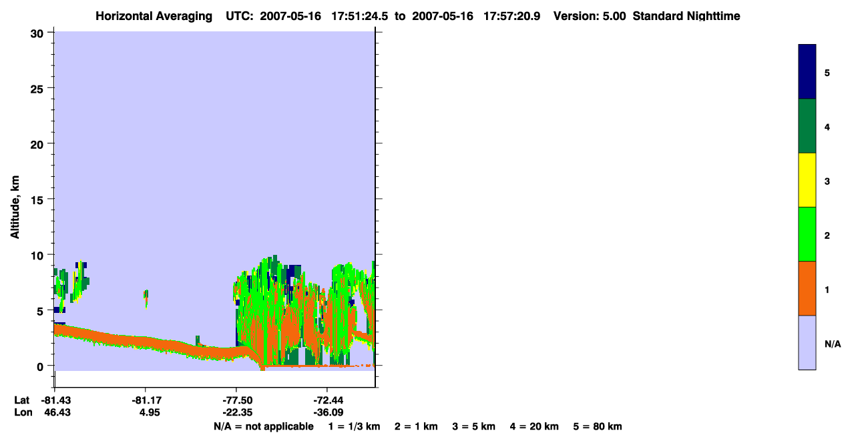Image resolution: width=868 pixels, height=445 pixels.
Task: Click the altitude tick label 5
Action: click(42, 310)
